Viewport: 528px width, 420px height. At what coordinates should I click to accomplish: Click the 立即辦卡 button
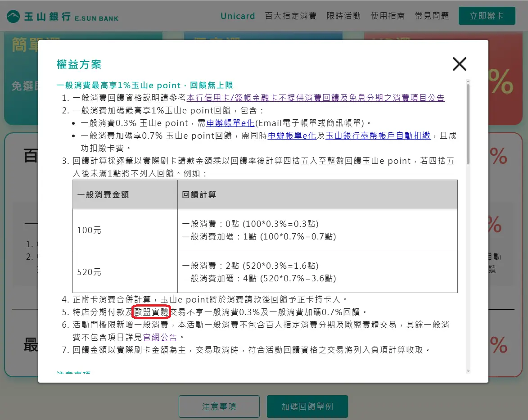[487, 16]
